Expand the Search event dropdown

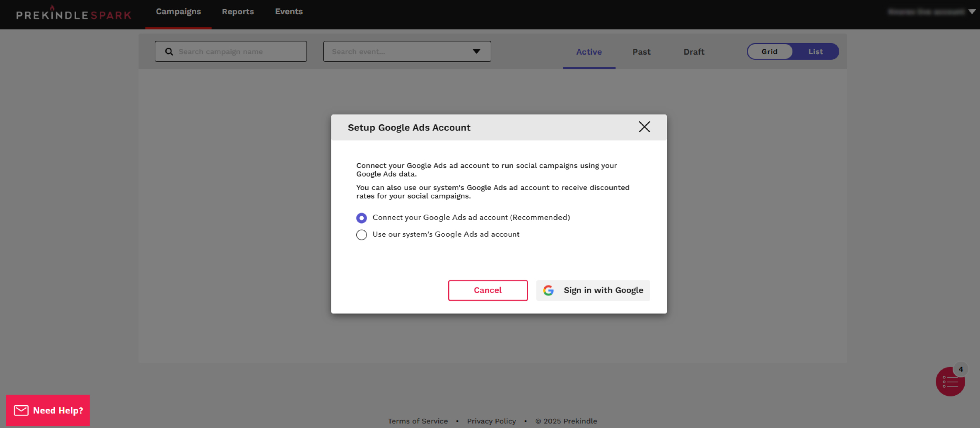[x=476, y=51]
